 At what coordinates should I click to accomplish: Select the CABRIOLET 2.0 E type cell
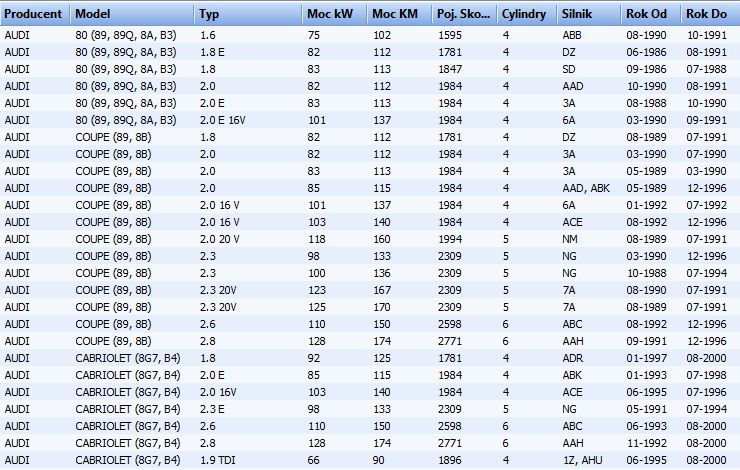[212, 375]
